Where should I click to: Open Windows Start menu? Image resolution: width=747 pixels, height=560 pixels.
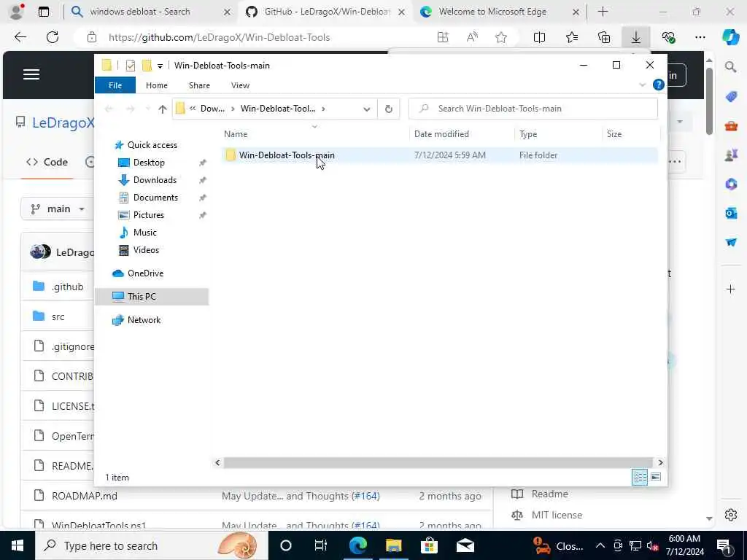tap(18, 545)
